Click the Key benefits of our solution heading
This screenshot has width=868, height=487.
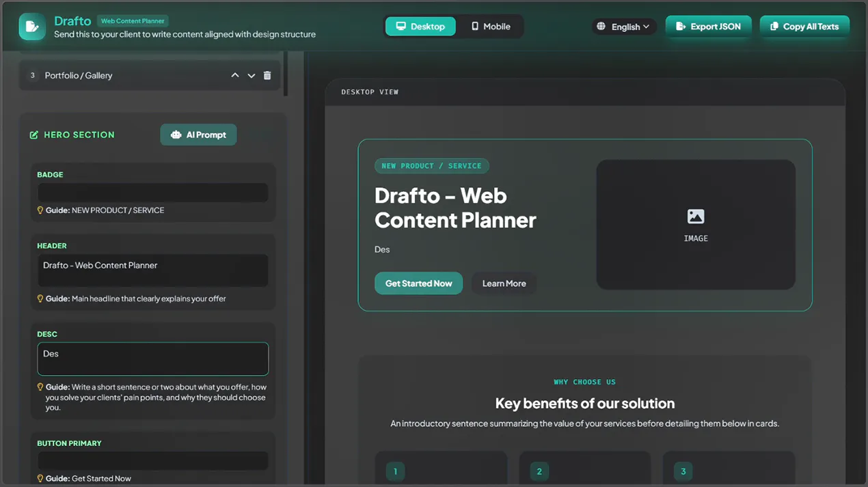point(585,404)
